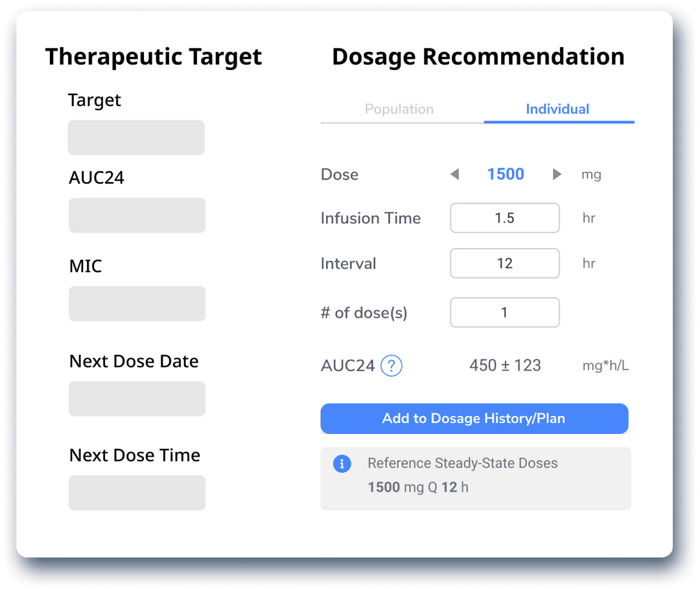
Task: Click the info icon beside Reference Steady-State Doses
Action: (342, 464)
